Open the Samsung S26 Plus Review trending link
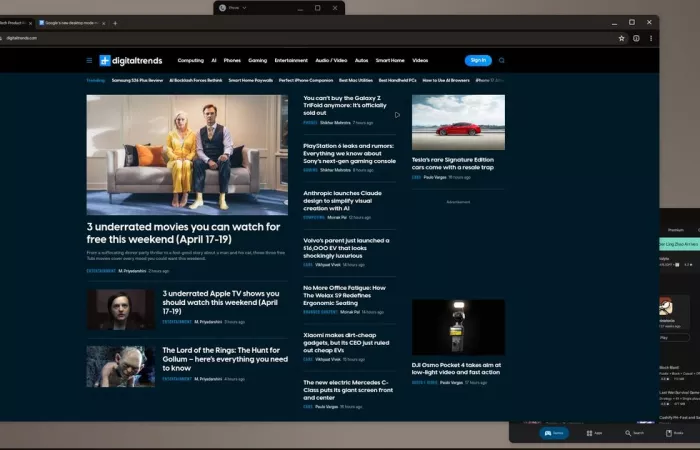Viewport: 700px width, 450px height. pos(138,80)
